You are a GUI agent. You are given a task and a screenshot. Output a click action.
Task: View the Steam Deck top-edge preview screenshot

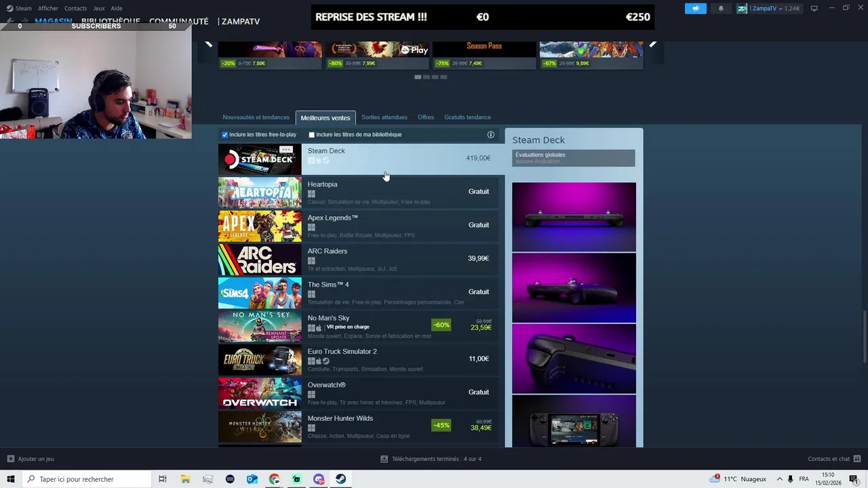pos(574,217)
